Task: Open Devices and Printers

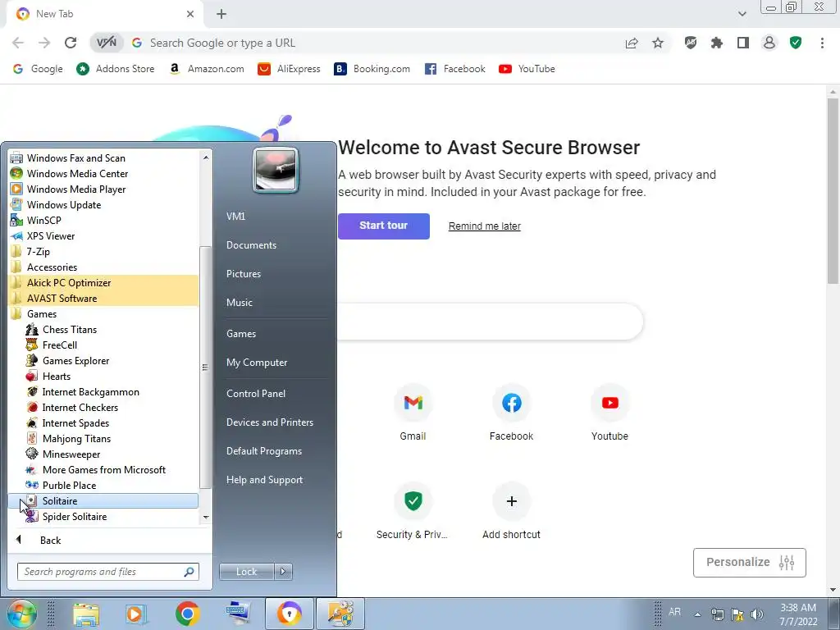Action: coord(269,422)
